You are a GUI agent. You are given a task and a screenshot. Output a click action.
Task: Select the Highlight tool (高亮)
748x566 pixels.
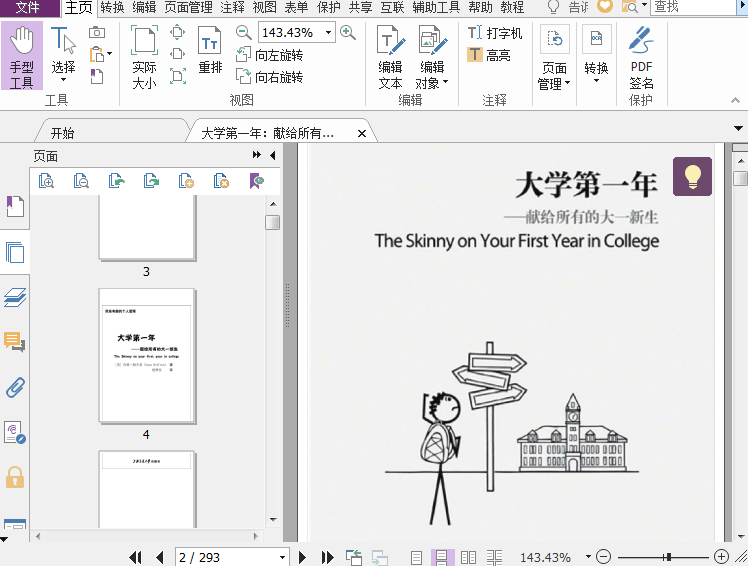(x=489, y=55)
